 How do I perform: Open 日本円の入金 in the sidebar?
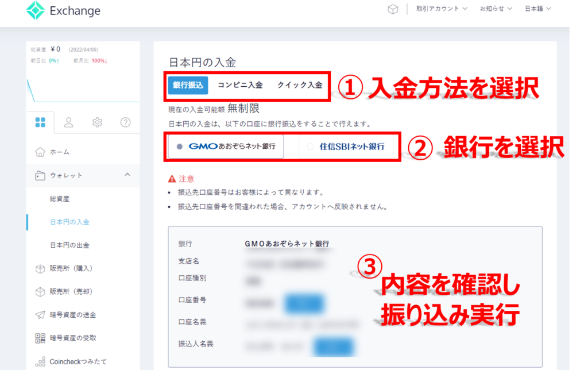click(69, 222)
